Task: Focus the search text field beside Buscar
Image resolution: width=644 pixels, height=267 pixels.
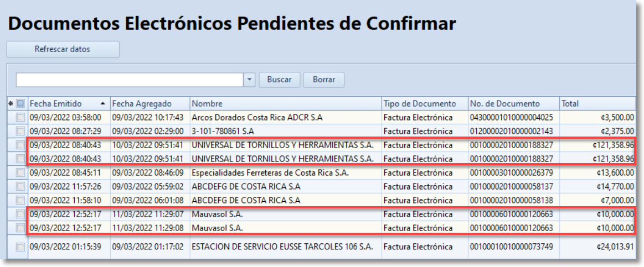Action: [130, 80]
